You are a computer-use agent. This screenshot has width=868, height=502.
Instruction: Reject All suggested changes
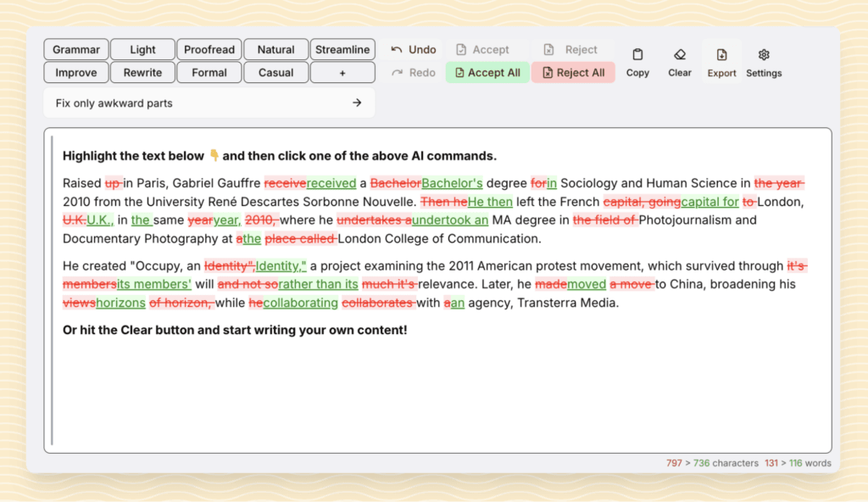pos(573,73)
